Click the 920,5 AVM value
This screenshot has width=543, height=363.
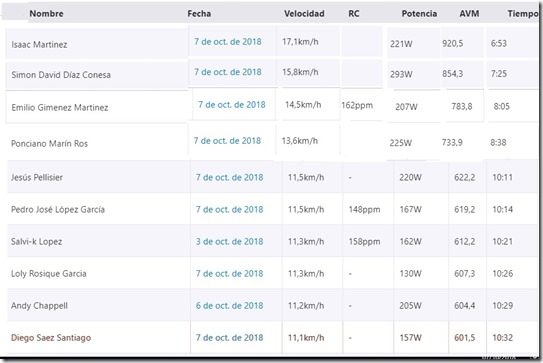pos(453,44)
